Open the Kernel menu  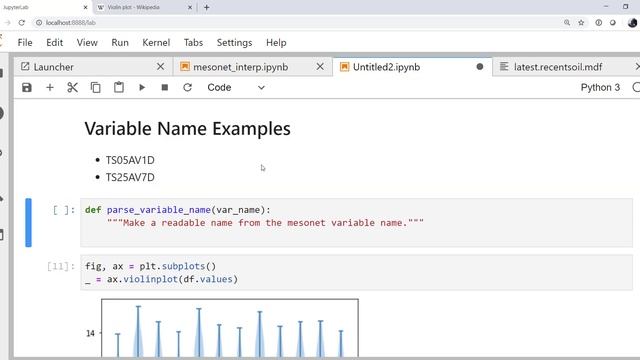point(156,42)
